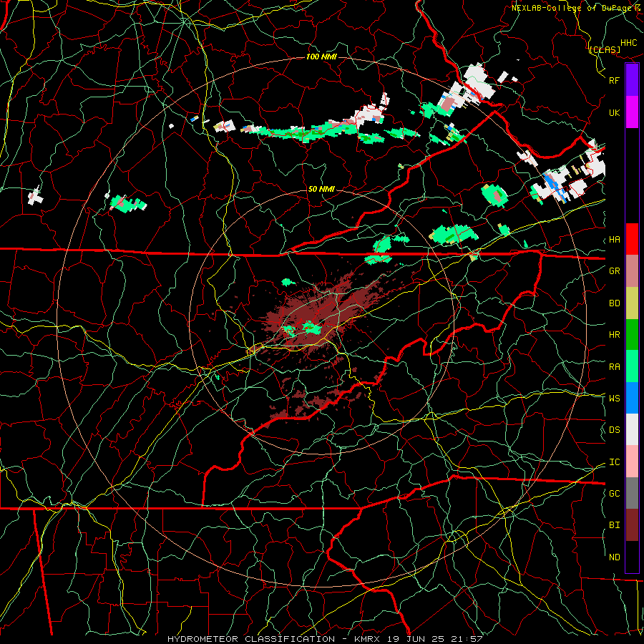Image resolution: width=644 pixels, height=644 pixels.
Task: Click the RA legend label
Action: coord(615,367)
